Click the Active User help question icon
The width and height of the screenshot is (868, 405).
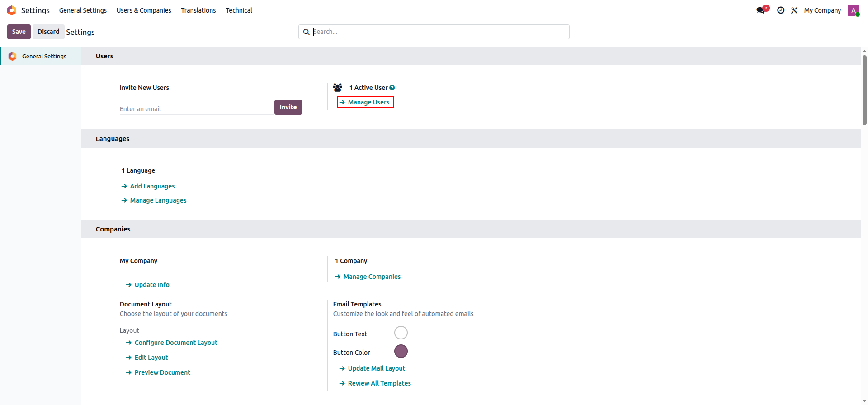click(x=392, y=88)
